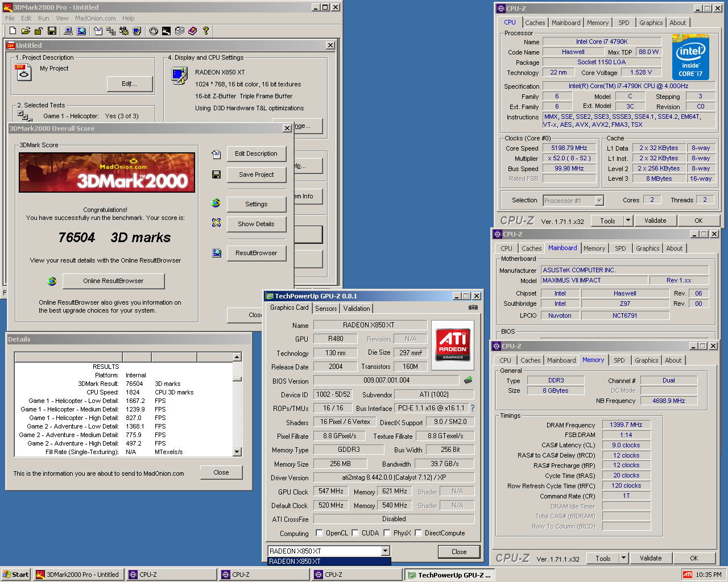This screenshot has height=582, width=728.
Task: Toggle the PhysX checkbox in GPU-Z
Action: coord(387,533)
